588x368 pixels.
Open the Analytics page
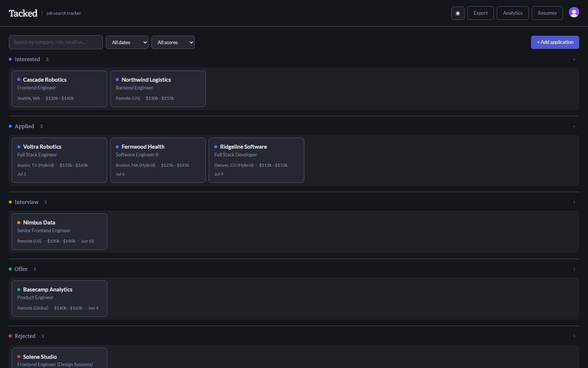(513, 13)
